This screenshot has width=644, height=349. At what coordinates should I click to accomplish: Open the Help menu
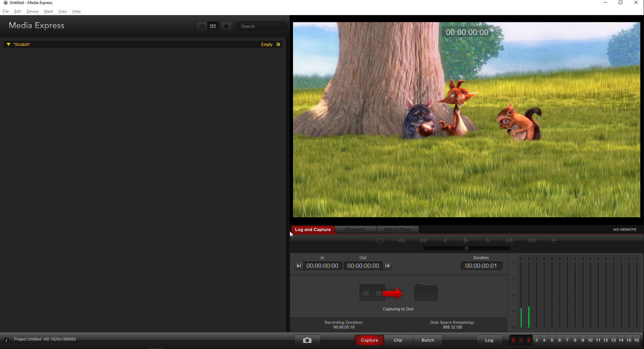pos(76,11)
